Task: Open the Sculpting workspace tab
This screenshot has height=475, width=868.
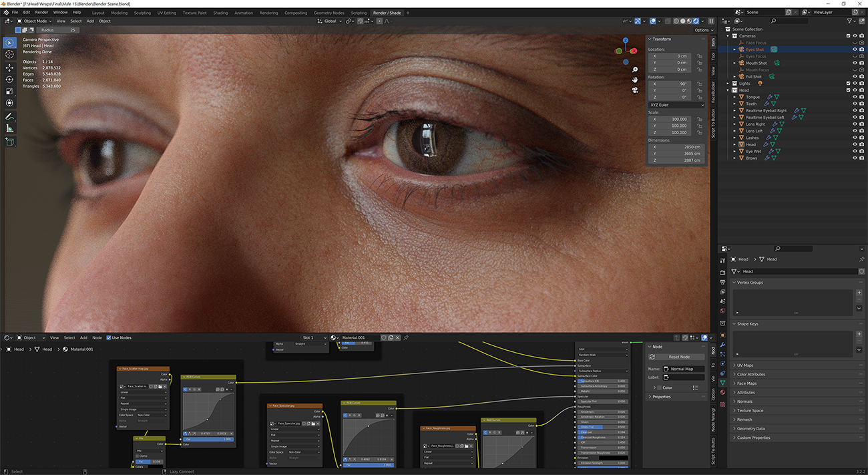Action: tap(142, 12)
